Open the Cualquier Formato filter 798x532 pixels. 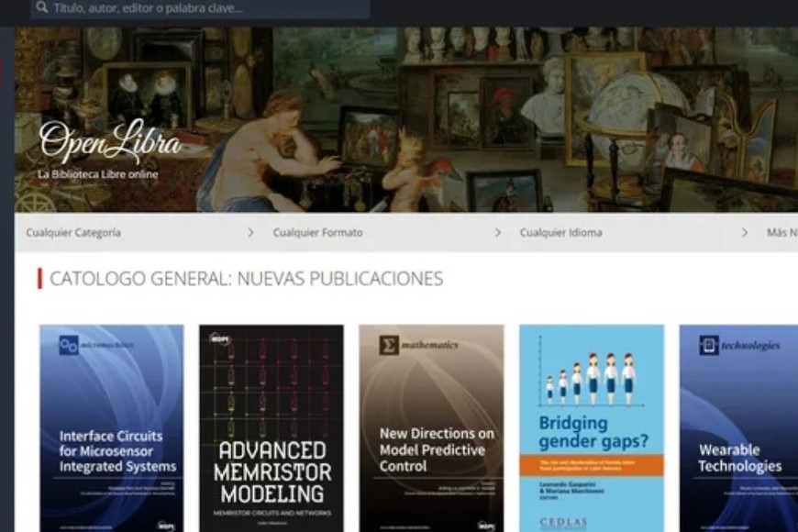(317, 233)
